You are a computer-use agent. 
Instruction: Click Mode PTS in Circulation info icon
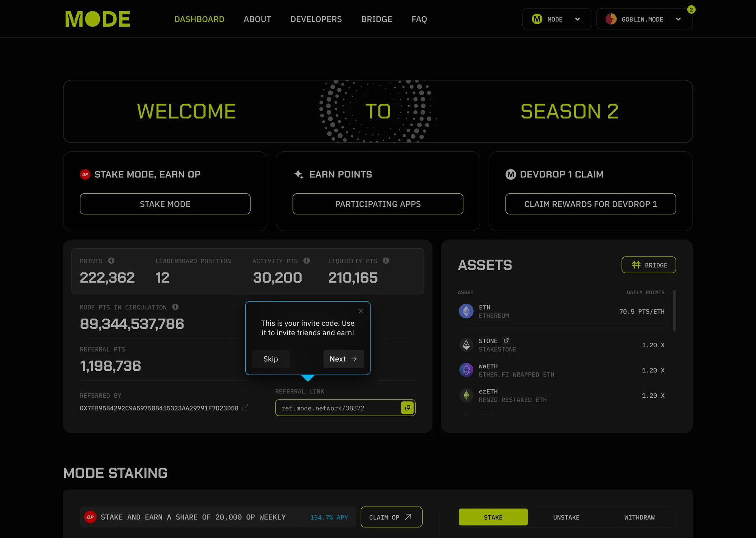coord(175,307)
